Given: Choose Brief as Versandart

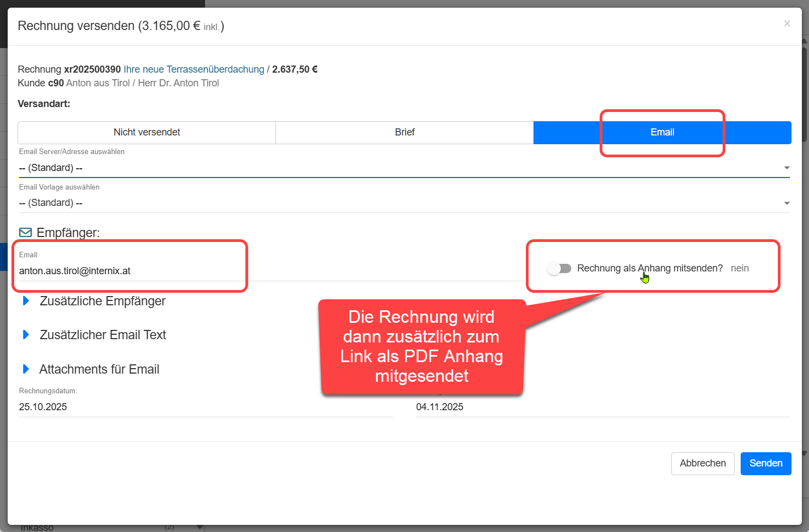Looking at the screenshot, I should tap(404, 132).
